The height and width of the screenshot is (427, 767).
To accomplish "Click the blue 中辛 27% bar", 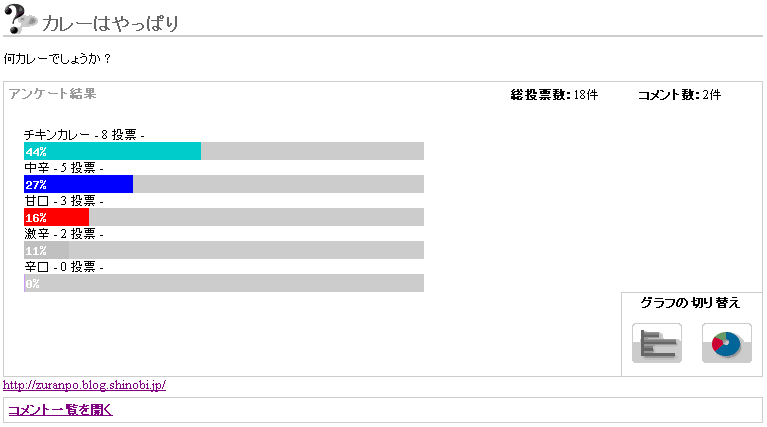I will [79, 184].
